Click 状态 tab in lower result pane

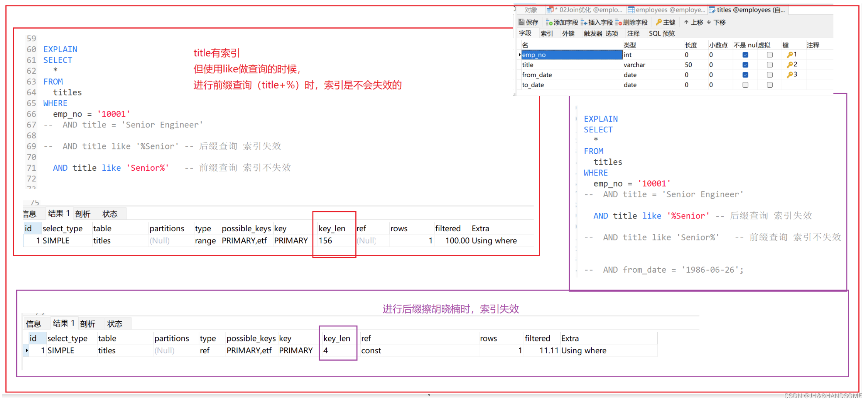coord(115,324)
